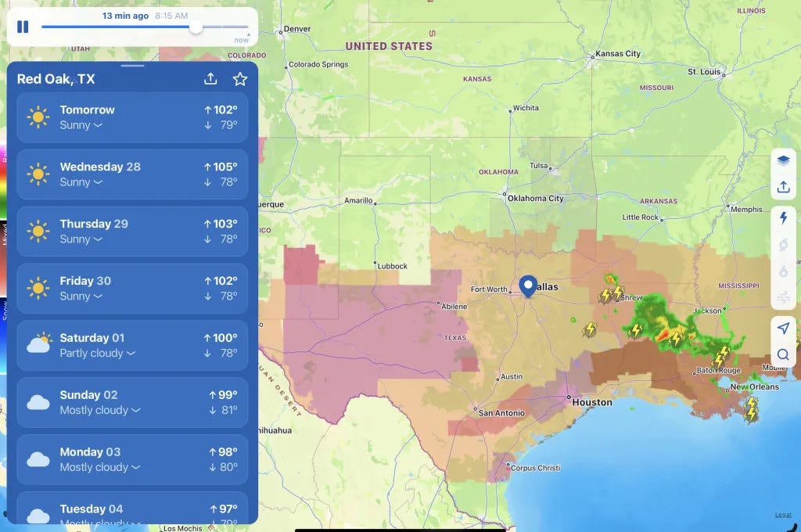Viewport: 801px width, 532px height.
Task: Tap the 'Red Oak, TX' panel title
Action: point(56,79)
